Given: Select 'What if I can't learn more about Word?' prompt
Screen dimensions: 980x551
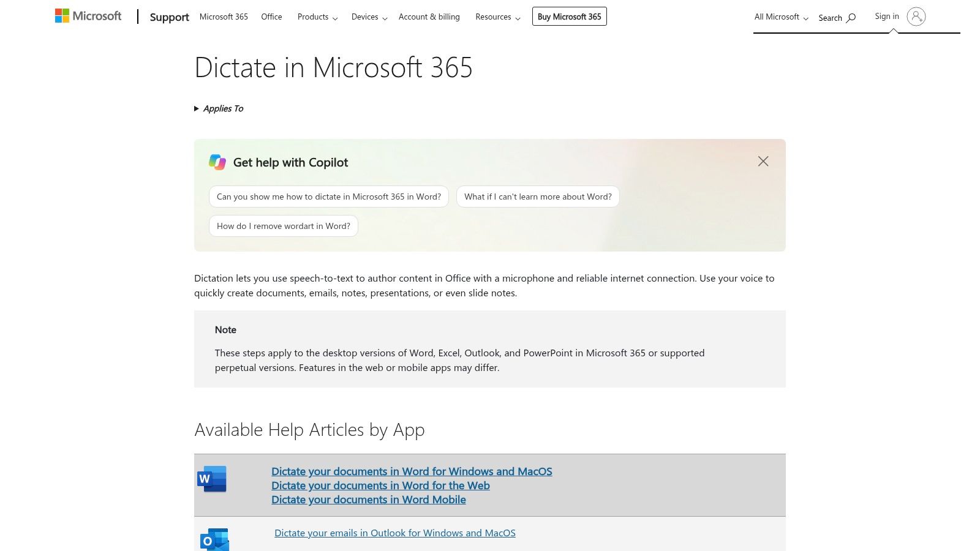Looking at the screenshot, I should point(538,197).
